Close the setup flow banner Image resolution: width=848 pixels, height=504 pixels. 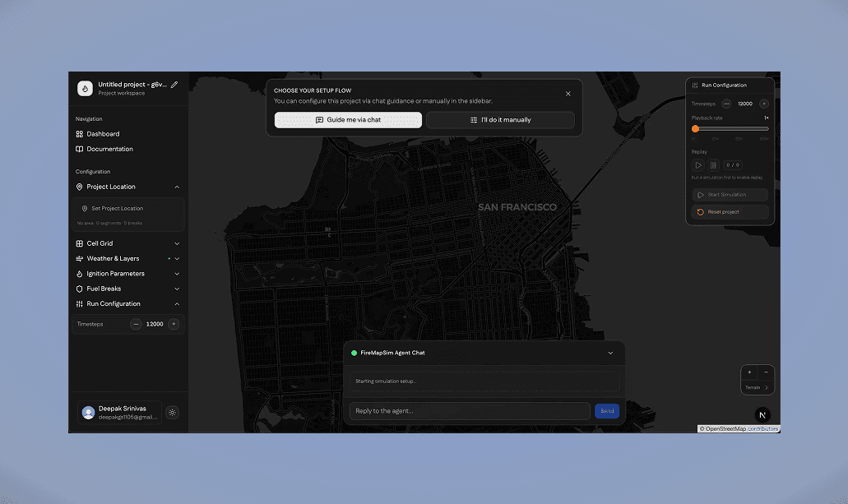[x=568, y=94]
